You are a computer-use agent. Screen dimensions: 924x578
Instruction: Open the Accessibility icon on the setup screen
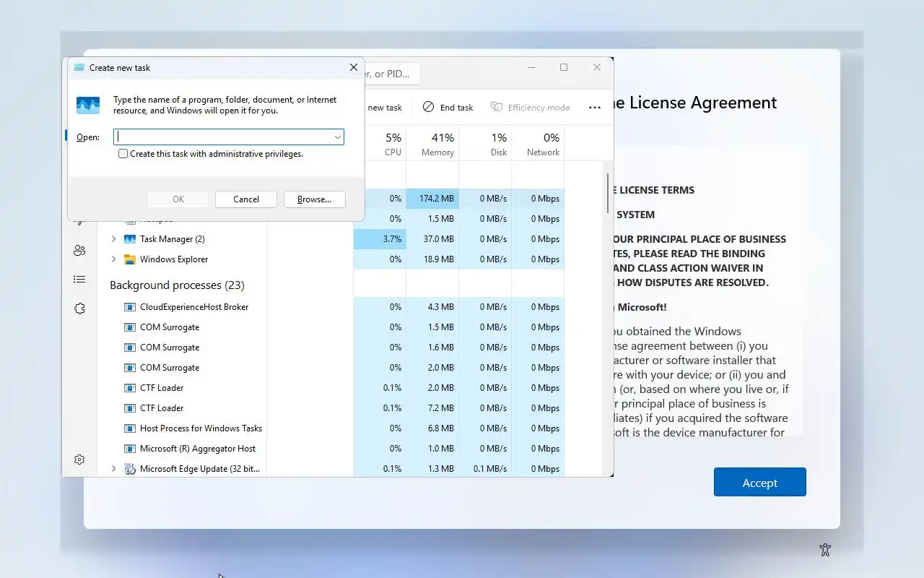825,550
